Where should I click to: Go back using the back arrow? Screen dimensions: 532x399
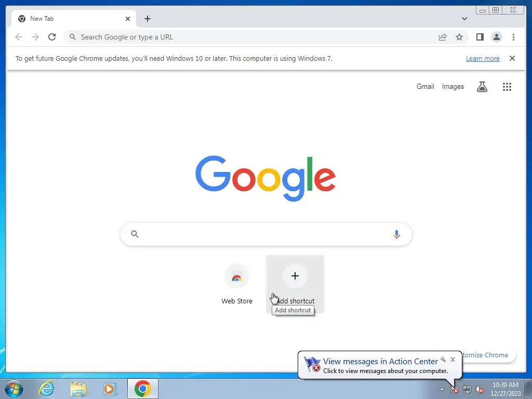pos(19,37)
